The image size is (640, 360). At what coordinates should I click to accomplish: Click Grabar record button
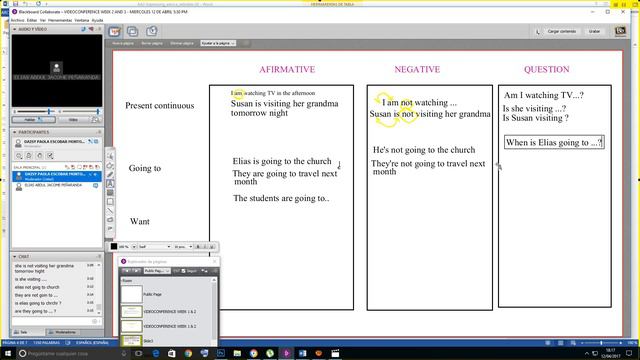tap(594, 31)
